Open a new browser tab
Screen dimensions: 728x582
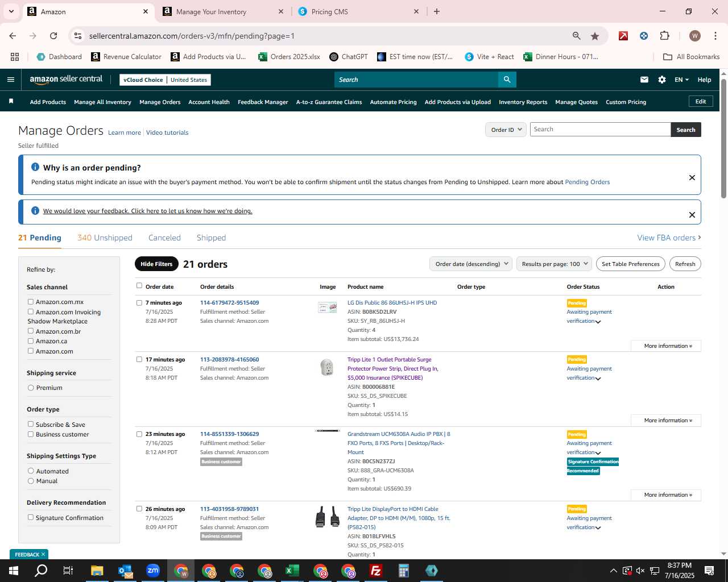[437, 11]
